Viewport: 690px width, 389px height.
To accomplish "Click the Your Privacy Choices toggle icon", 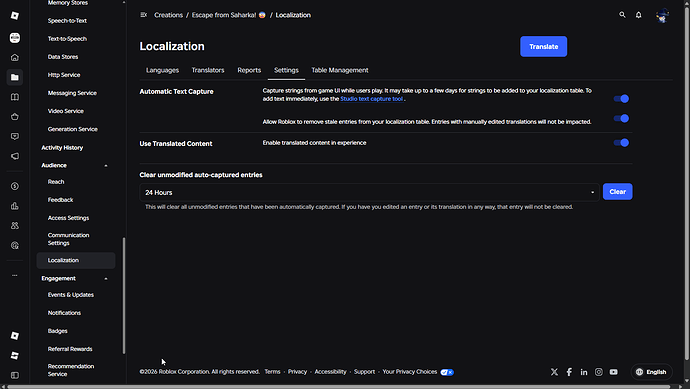I will tap(447, 372).
